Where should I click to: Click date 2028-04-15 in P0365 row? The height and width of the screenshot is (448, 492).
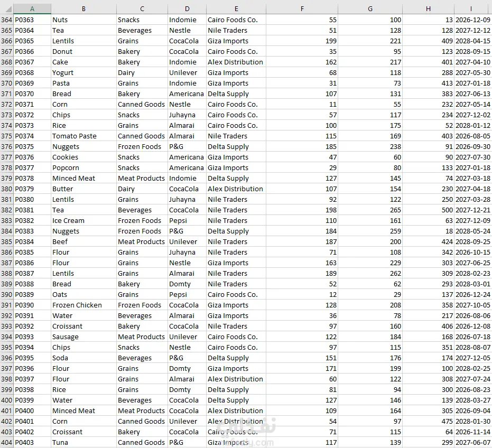(473, 41)
